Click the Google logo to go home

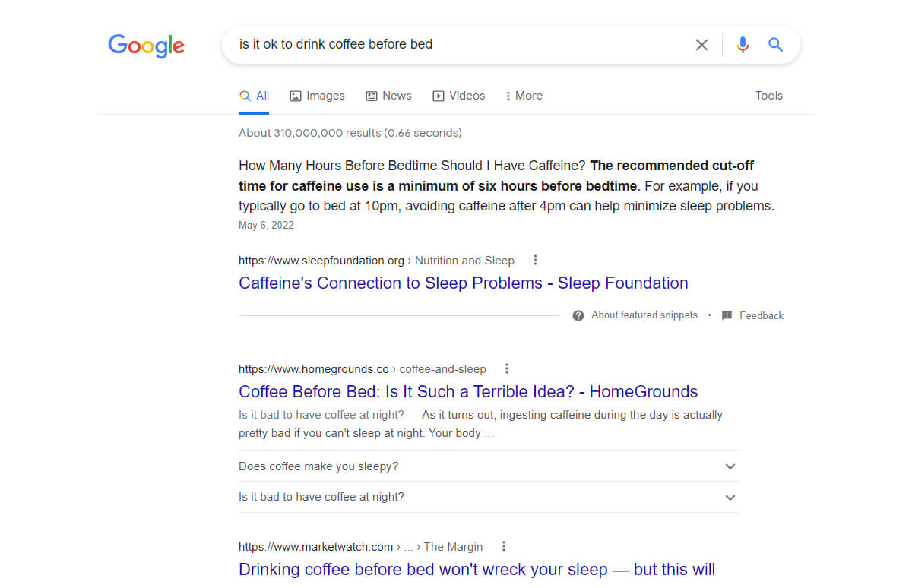(146, 46)
